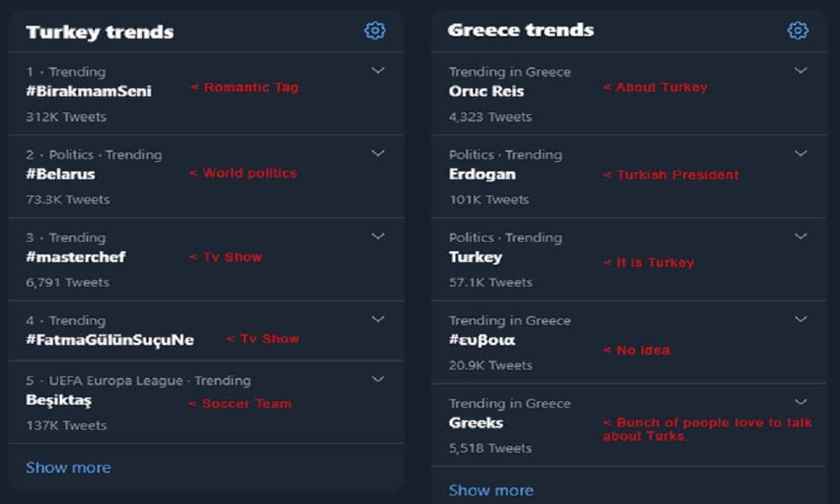
Task: Expand chevron for #FatmaGülünSuçuNe trend
Action: (x=378, y=319)
